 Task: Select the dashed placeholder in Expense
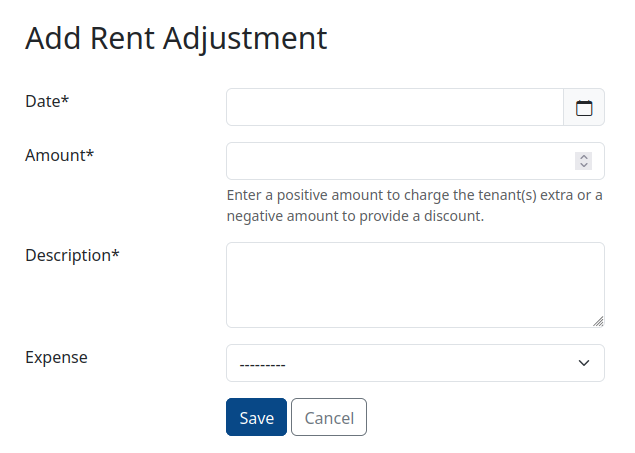(x=262, y=365)
